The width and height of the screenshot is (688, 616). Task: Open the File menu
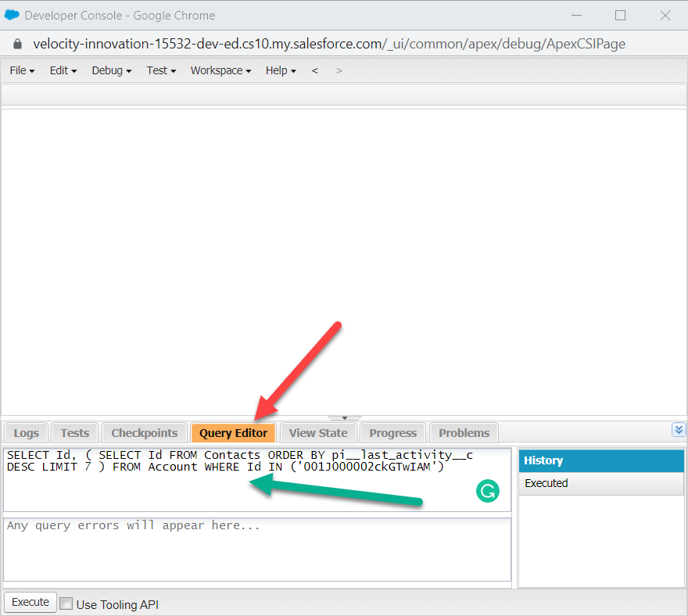(22, 70)
